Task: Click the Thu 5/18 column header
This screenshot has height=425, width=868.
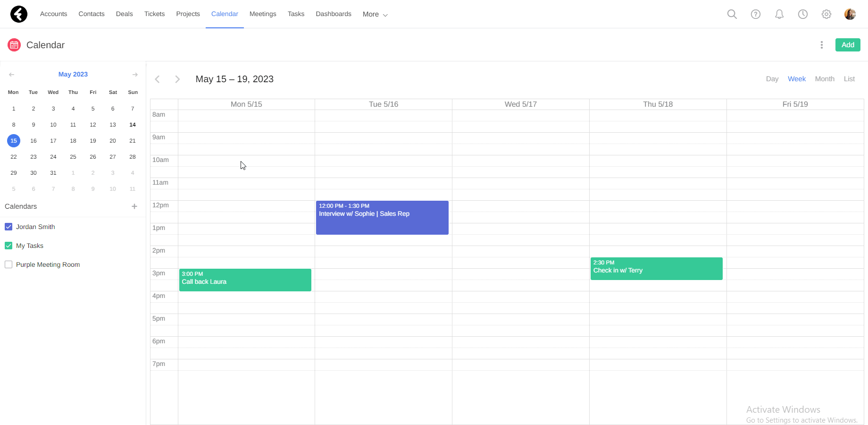Action: [x=658, y=104]
